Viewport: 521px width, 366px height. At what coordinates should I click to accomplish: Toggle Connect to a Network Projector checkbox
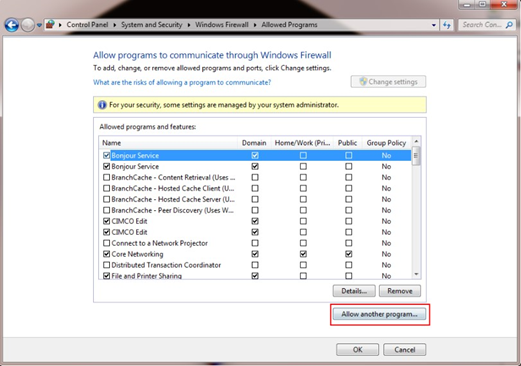point(106,243)
